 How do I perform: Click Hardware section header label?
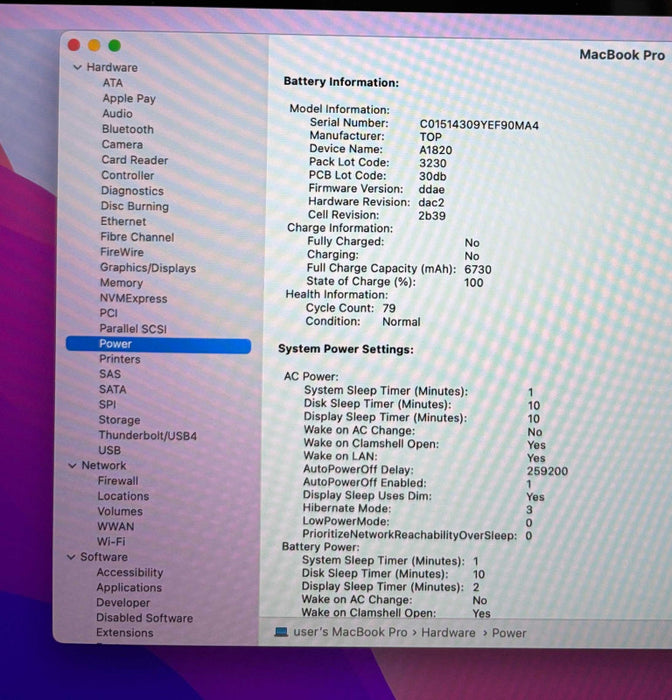pyautogui.click(x=112, y=67)
